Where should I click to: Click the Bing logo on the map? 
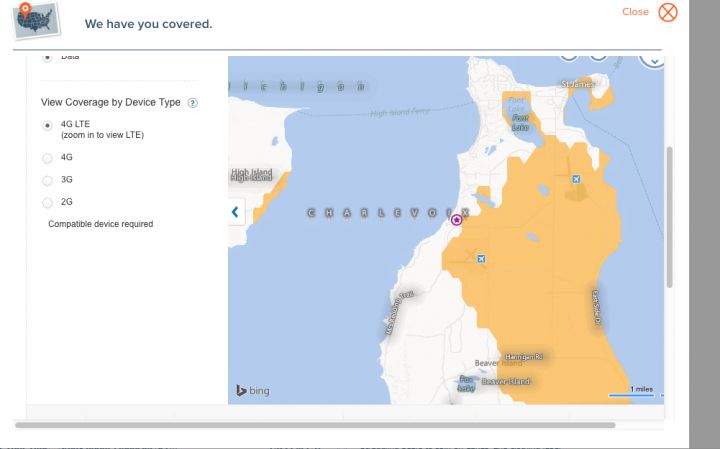point(253,391)
